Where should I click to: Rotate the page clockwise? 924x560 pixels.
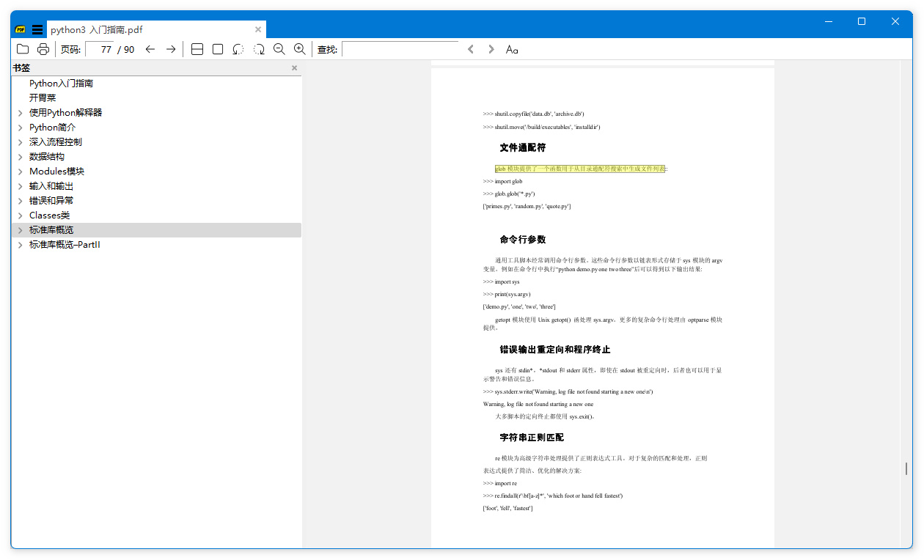click(x=259, y=49)
